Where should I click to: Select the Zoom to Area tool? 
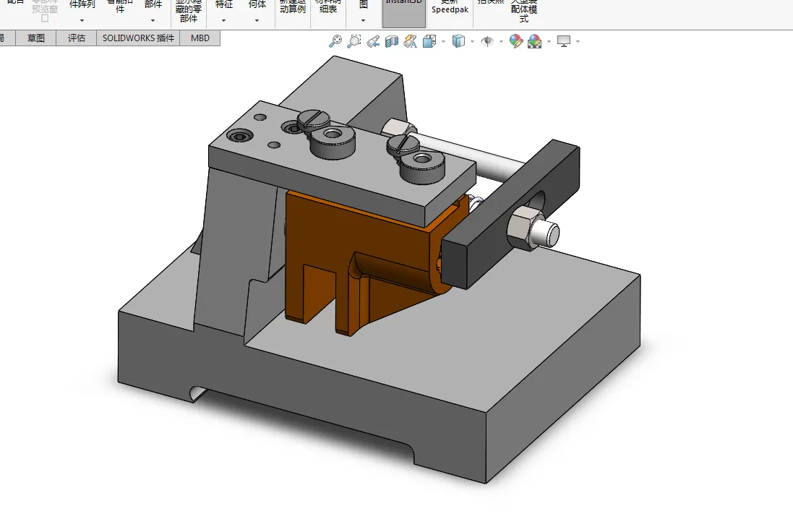pos(354,42)
